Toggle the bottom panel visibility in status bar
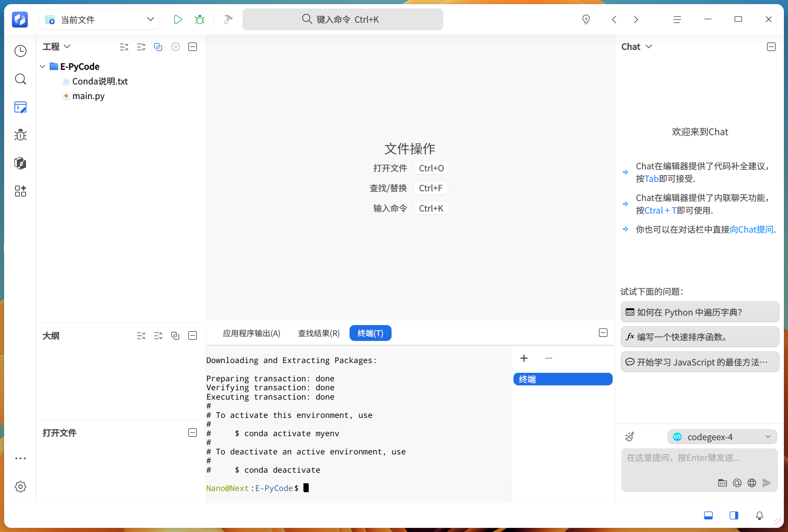Screen dimensions: 788x532 (x=708, y=515)
